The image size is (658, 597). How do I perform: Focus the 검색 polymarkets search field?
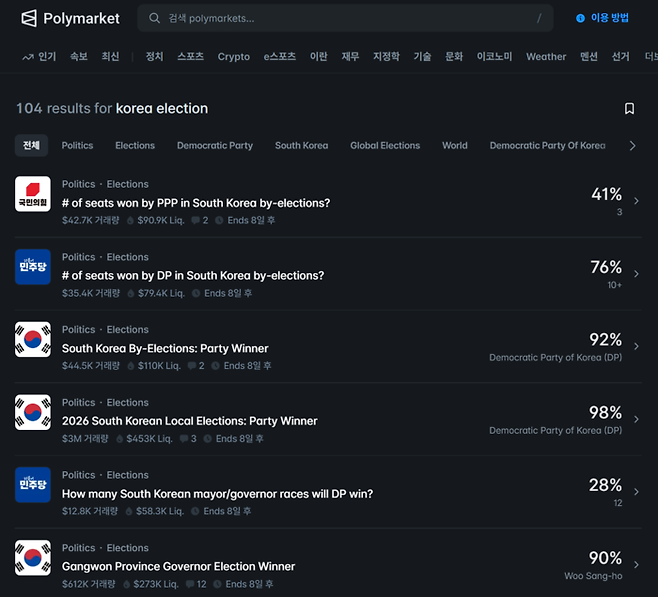coord(345,18)
